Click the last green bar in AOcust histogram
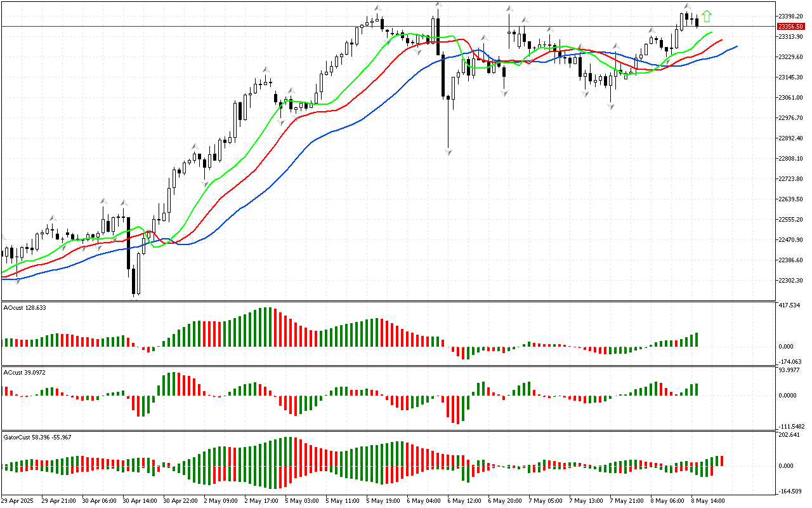The image size is (812, 508). [696, 340]
